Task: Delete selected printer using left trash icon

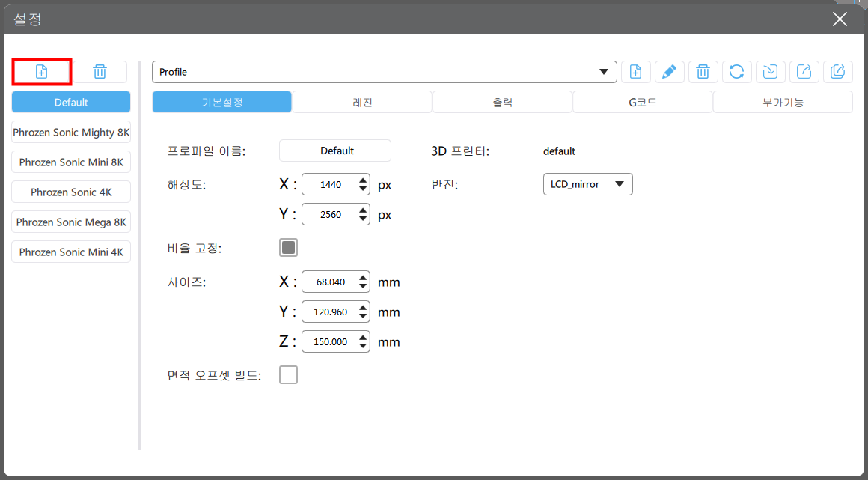Action: point(100,71)
